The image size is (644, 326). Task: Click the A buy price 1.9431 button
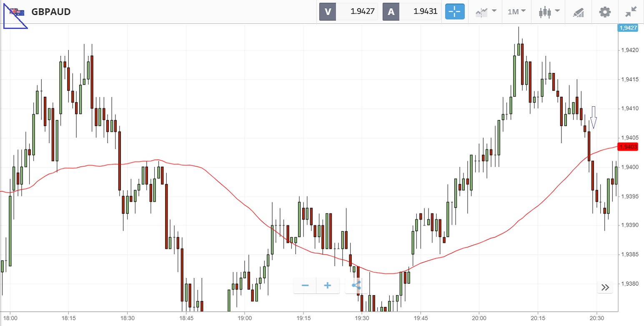tap(412, 12)
